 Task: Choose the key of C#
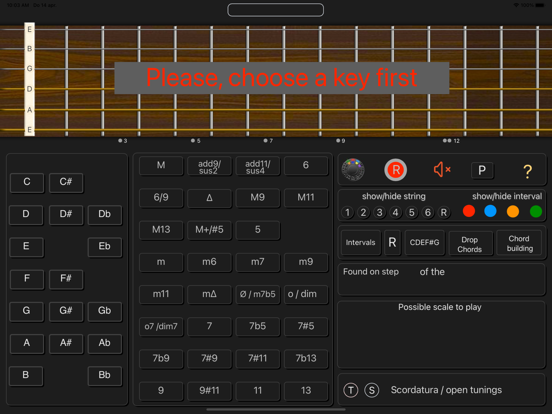pos(66,182)
